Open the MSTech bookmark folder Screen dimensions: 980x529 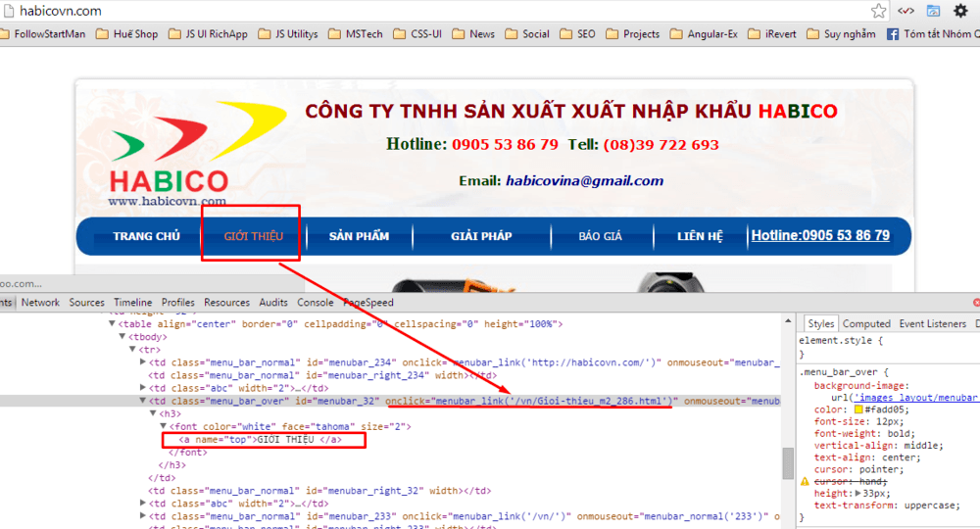click(356, 33)
